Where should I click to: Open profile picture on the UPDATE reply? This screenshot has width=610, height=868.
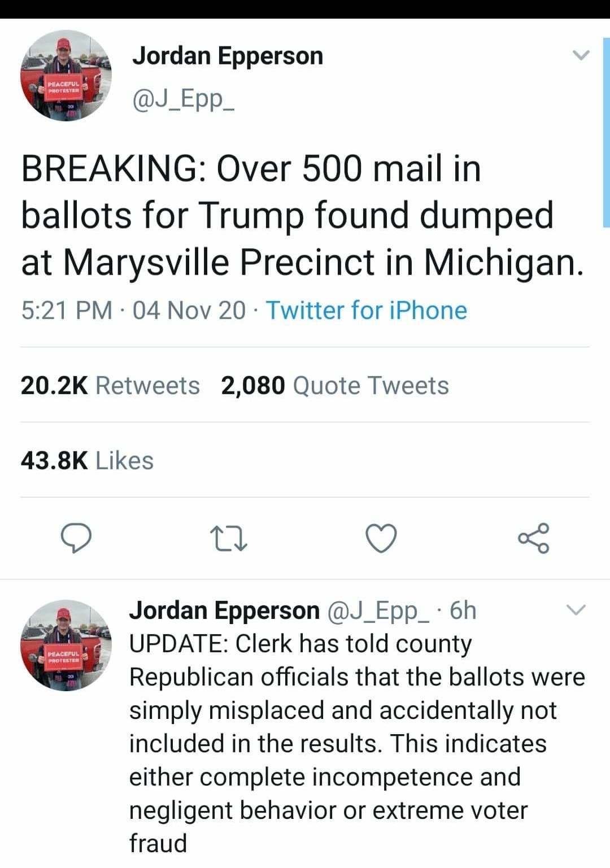[66, 645]
